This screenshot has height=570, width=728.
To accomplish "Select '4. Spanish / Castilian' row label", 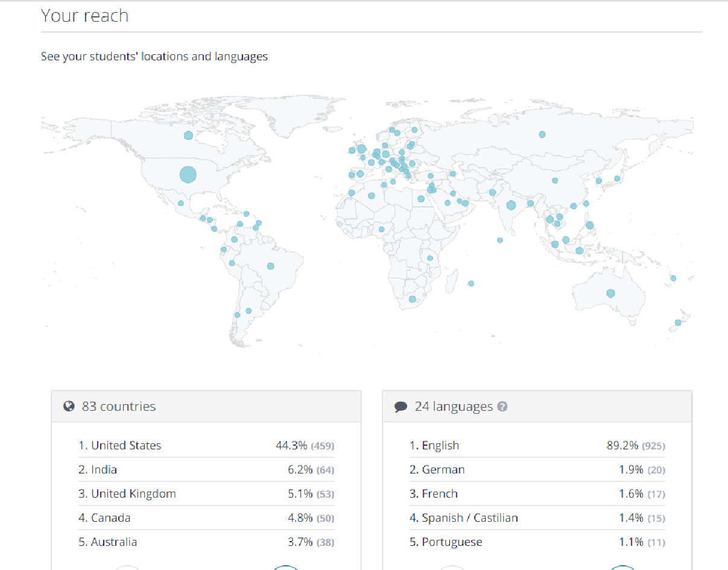I will click(464, 518).
